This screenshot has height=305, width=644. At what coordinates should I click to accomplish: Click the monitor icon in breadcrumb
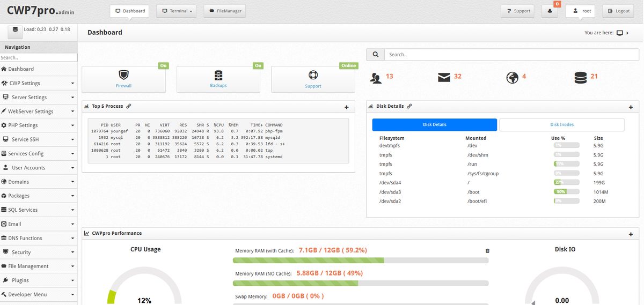pos(620,33)
